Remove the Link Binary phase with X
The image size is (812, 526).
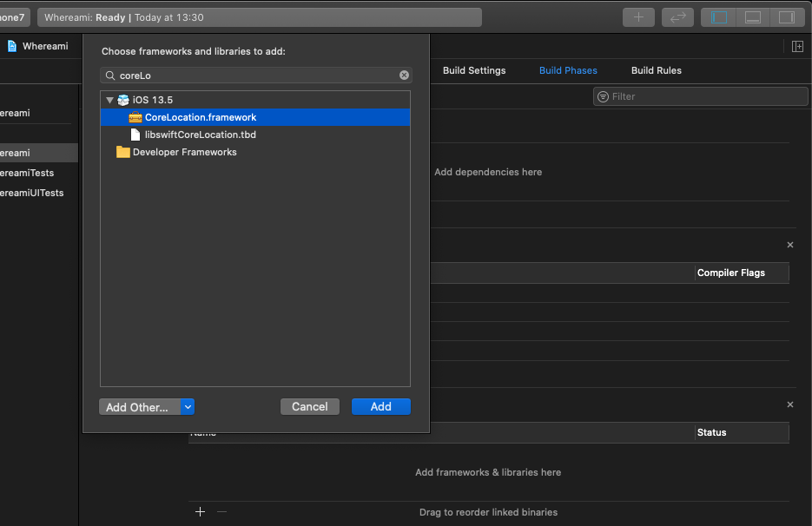pyautogui.click(x=790, y=404)
